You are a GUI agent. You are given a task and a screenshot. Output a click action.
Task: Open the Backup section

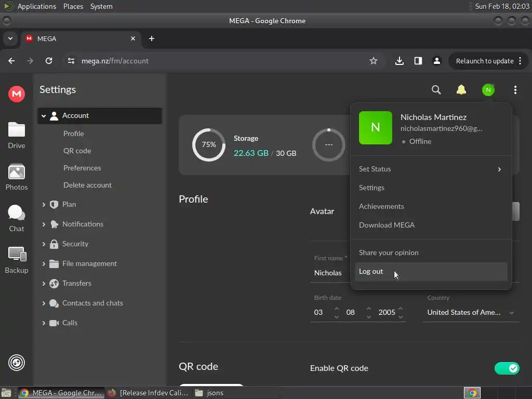(16, 260)
